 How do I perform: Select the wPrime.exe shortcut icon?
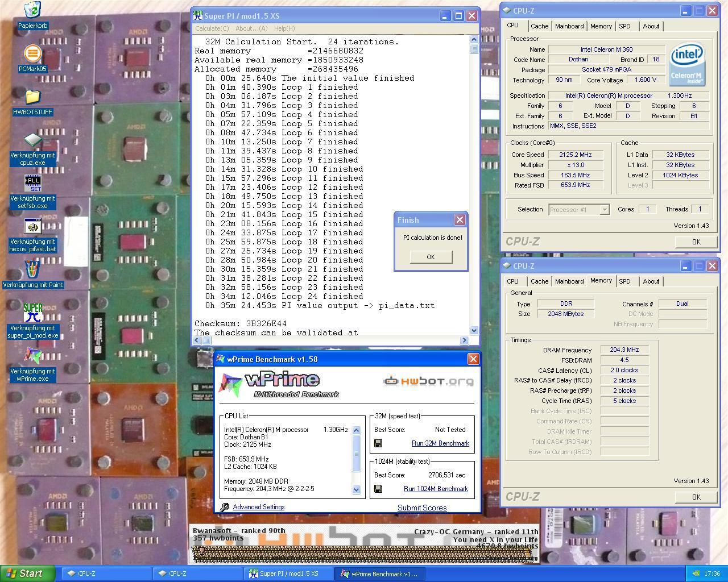(32, 356)
